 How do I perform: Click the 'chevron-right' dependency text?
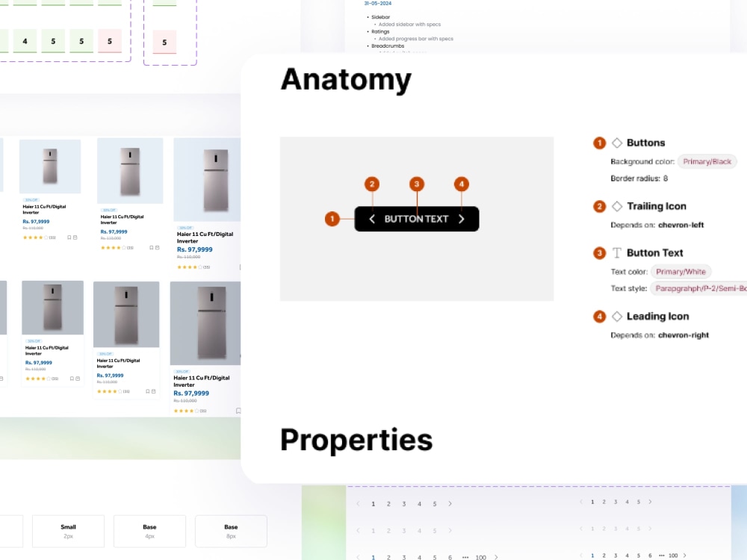pos(684,335)
